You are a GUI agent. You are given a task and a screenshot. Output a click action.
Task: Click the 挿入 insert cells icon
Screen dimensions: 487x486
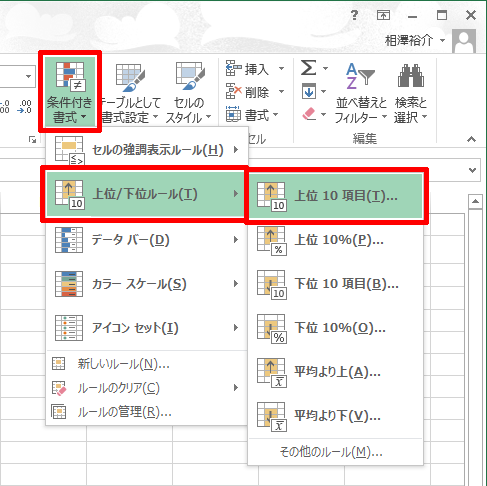click(x=233, y=68)
